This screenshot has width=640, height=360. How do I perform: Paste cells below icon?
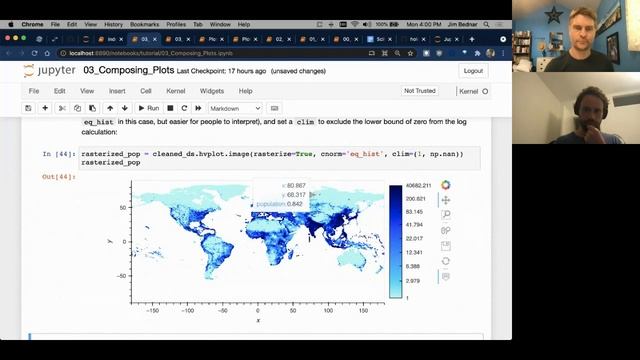coord(93,108)
